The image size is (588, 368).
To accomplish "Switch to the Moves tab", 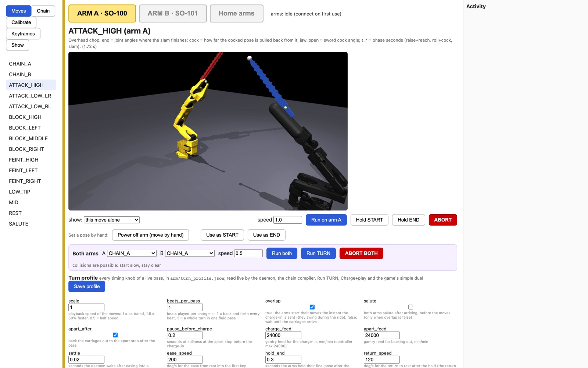I will click(18, 11).
